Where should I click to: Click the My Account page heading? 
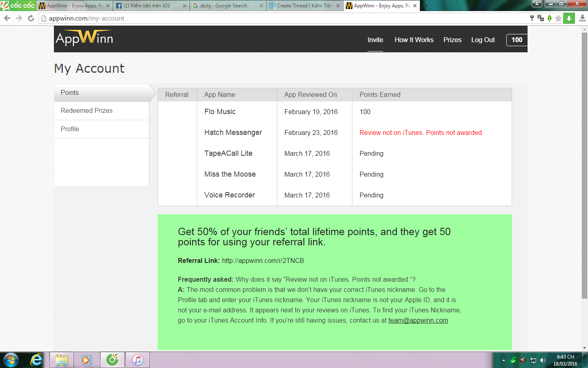tap(89, 68)
